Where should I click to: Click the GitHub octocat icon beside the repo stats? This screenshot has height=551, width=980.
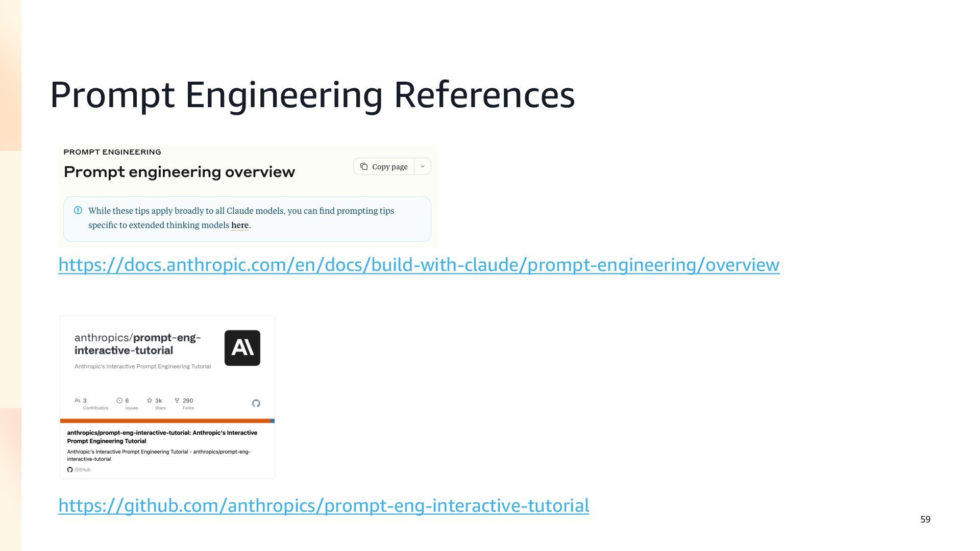(256, 404)
